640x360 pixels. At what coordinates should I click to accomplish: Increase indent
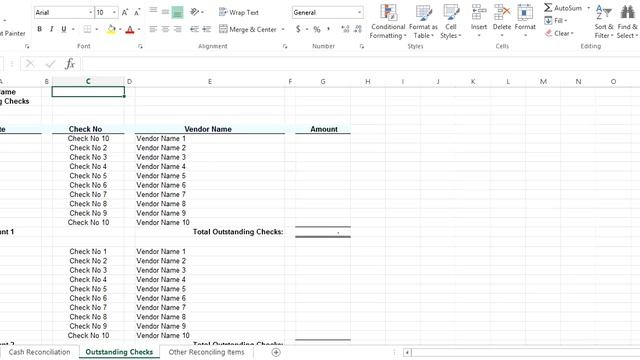[x=207, y=29]
